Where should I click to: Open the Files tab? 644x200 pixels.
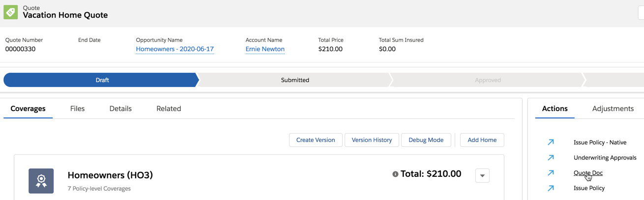(77, 109)
